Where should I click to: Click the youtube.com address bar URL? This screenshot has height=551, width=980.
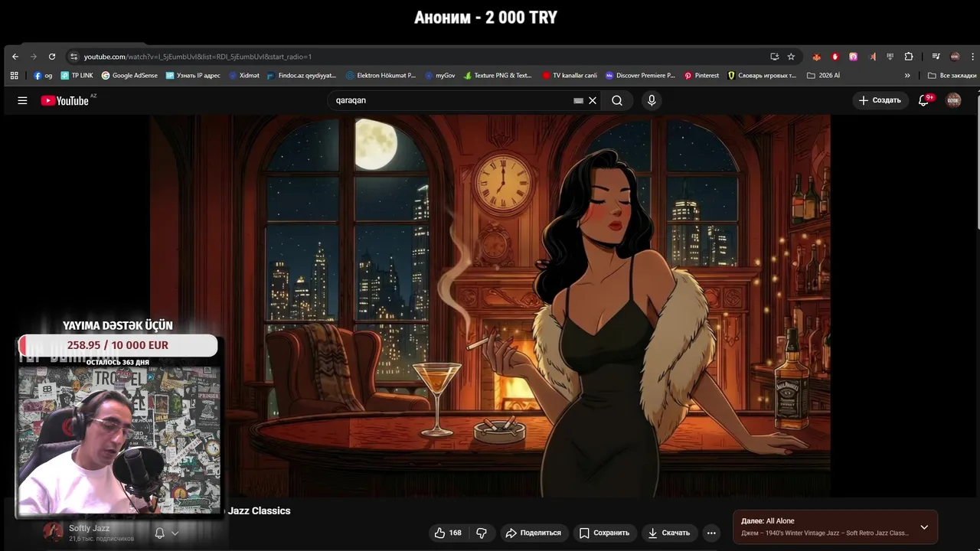coord(198,57)
